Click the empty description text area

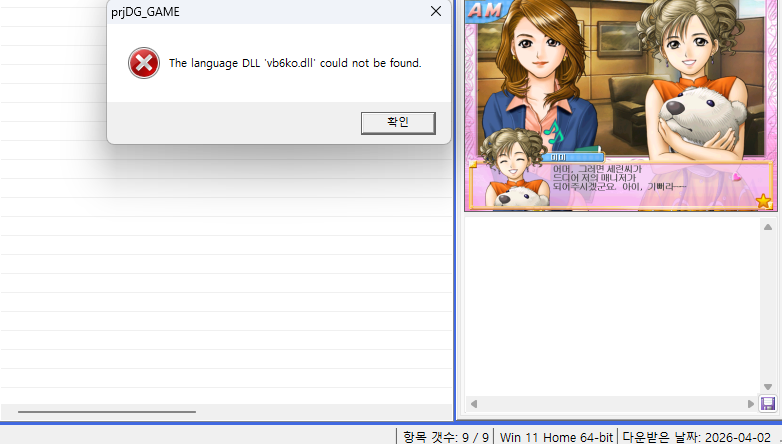[x=612, y=306]
